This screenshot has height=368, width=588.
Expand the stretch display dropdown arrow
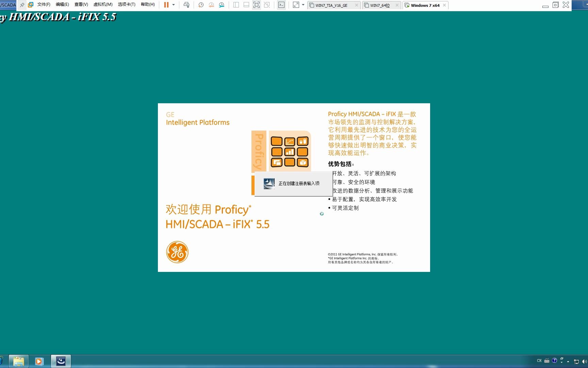303,5
